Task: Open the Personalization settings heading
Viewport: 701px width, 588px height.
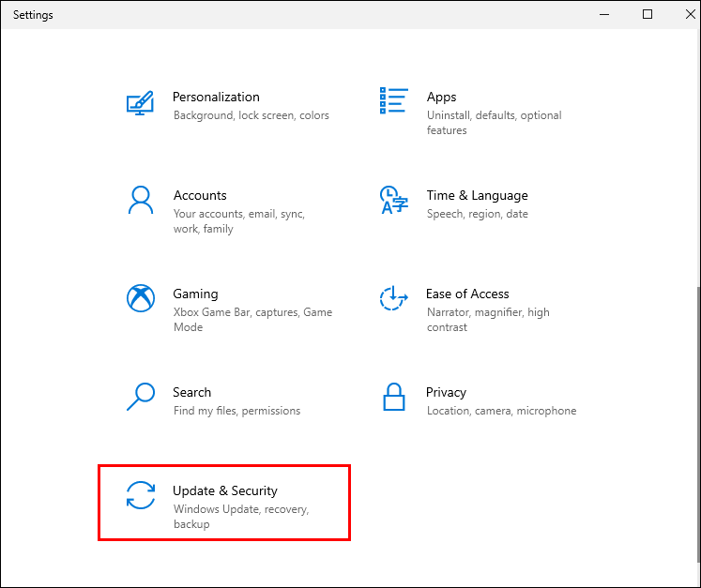Action: (216, 97)
